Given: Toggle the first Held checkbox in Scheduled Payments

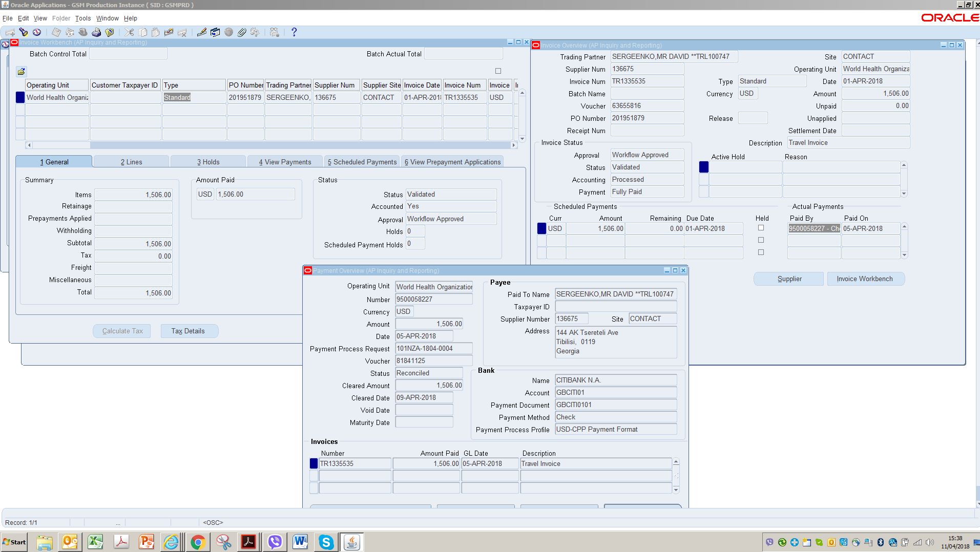Looking at the screenshot, I should point(761,228).
